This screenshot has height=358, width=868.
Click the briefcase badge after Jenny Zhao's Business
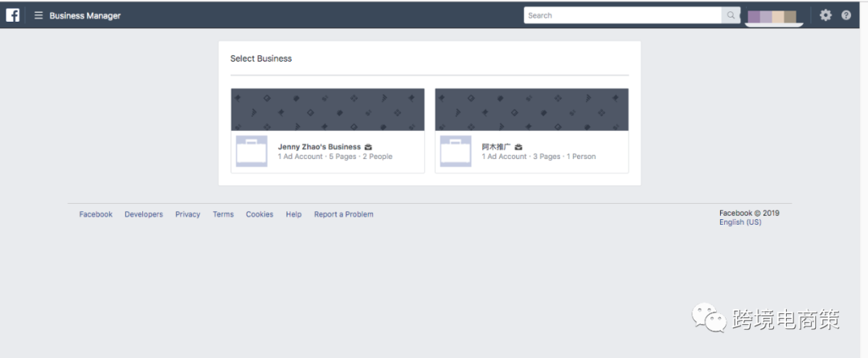(368, 147)
